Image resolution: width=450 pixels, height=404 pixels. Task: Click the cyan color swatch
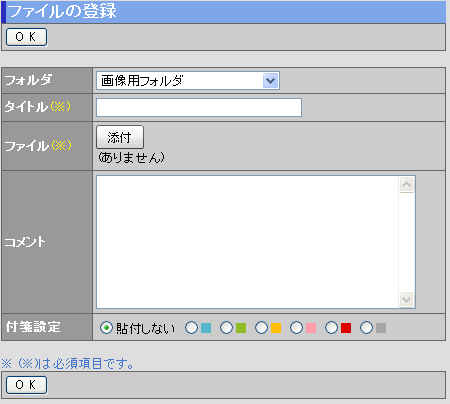[x=206, y=328]
